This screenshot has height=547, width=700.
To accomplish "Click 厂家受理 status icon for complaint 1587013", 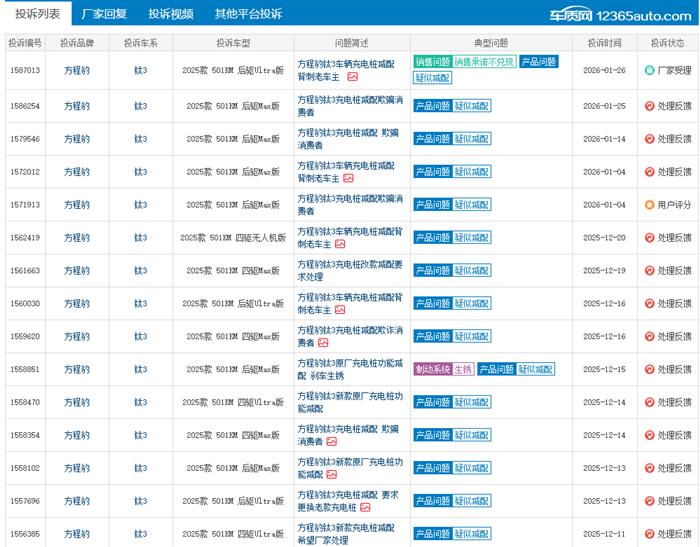I will [x=649, y=71].
